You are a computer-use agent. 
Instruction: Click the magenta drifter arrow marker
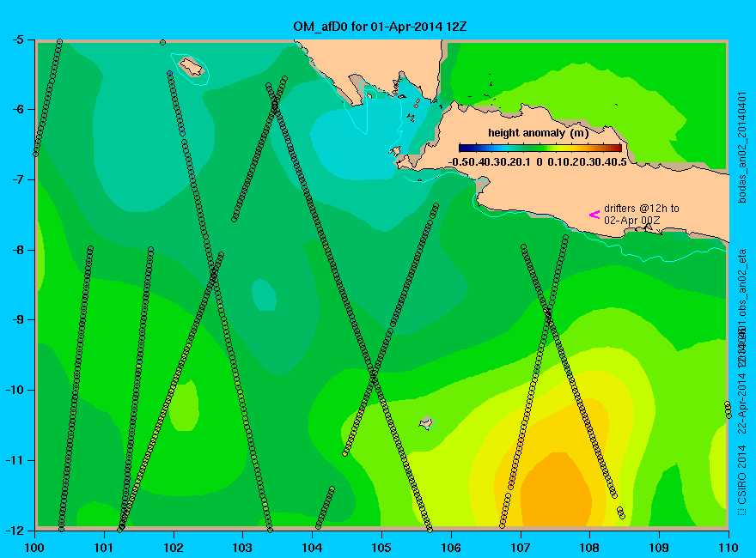point(594,215)
